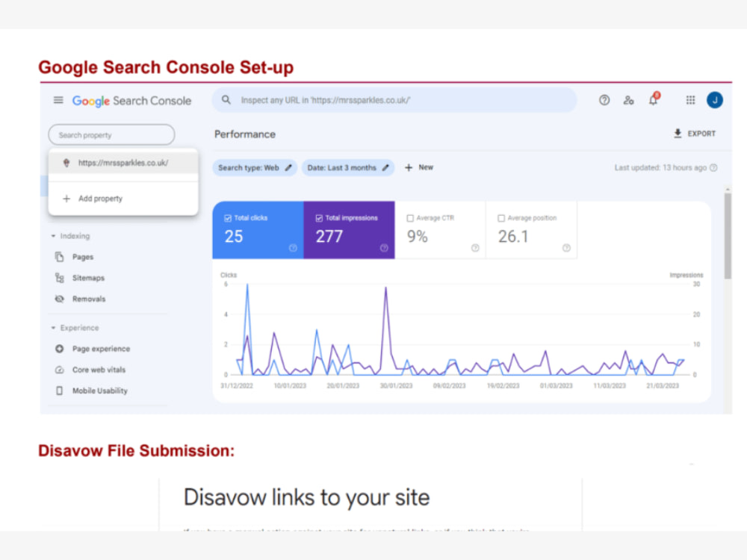Click the Mobile Usability phone icon
Viewport: 747px width, 560px height.
pyautogui.click(x=60, y=391)
